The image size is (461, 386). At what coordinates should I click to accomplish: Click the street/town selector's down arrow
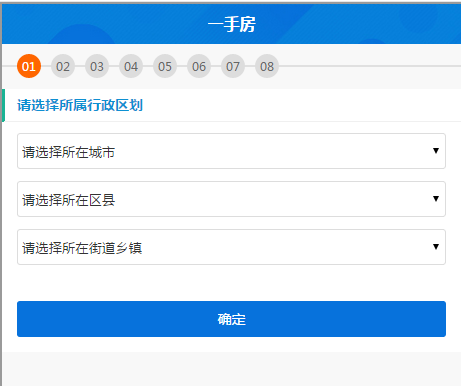[x=436, y=247]
